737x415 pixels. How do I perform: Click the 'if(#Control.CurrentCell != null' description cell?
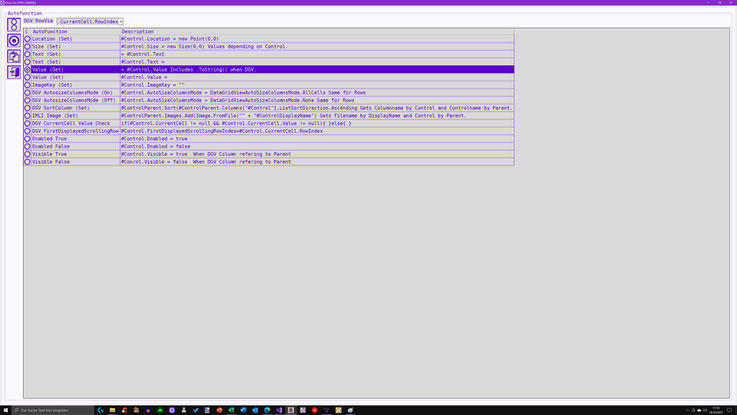317,123
